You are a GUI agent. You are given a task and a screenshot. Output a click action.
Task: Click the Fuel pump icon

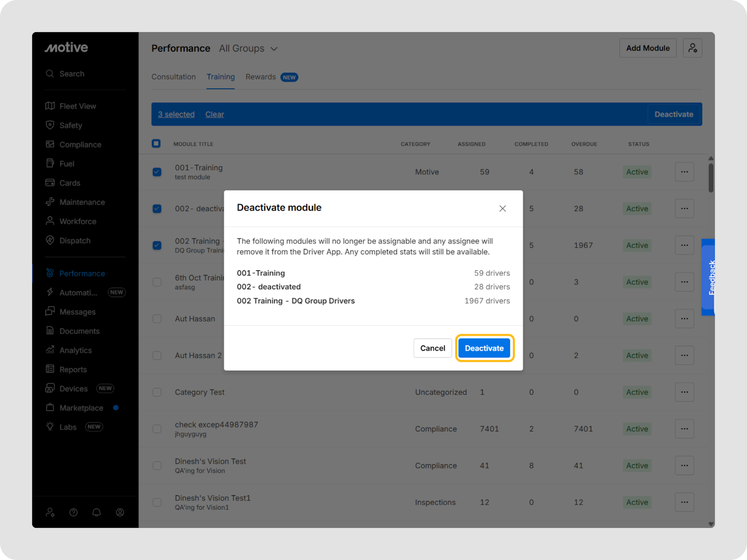coord(50,163)
